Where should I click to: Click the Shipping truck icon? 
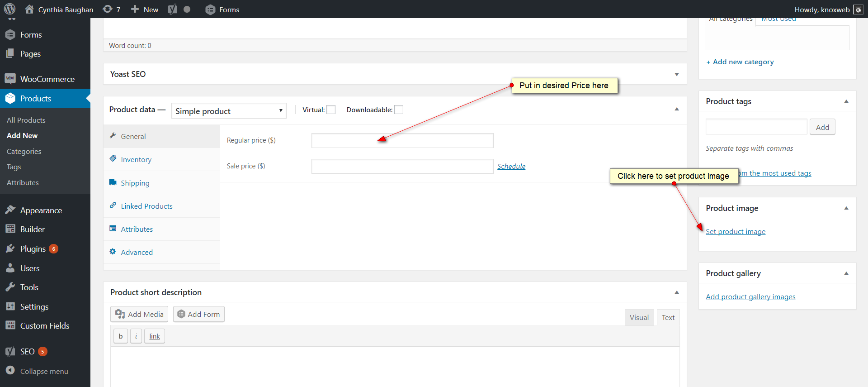113,182
